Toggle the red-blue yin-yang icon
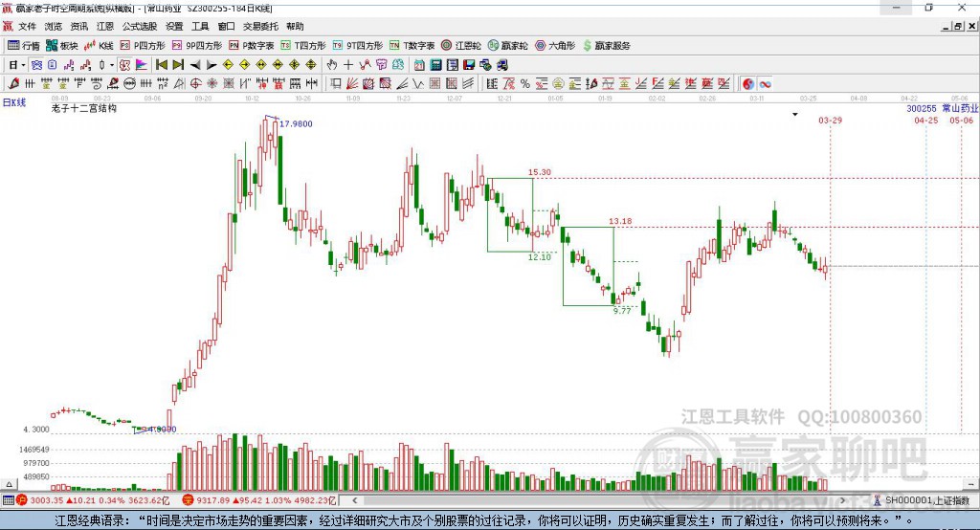The height and width of the screenshot is (530, 980). (748, 84)
